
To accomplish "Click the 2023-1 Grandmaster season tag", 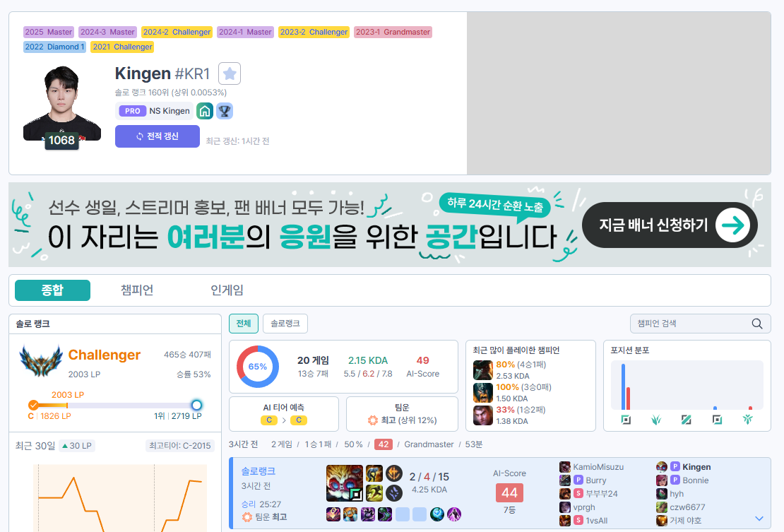I will point(393,32).
